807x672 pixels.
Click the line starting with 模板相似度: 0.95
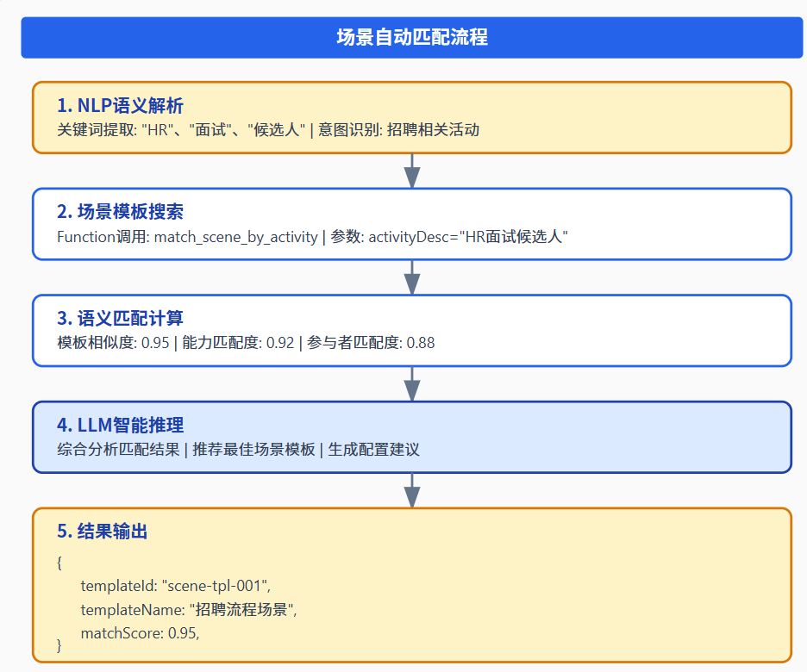tap(246, 342)
